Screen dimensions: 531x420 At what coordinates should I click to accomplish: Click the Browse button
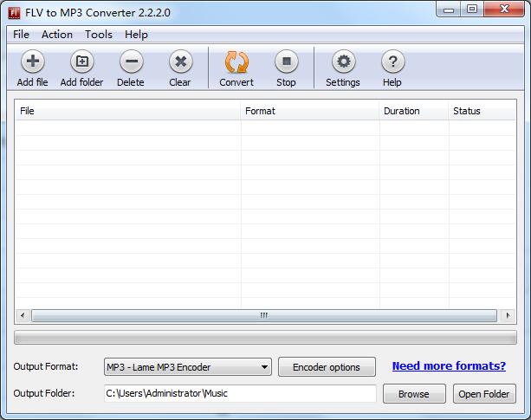(x=413, y=394)
